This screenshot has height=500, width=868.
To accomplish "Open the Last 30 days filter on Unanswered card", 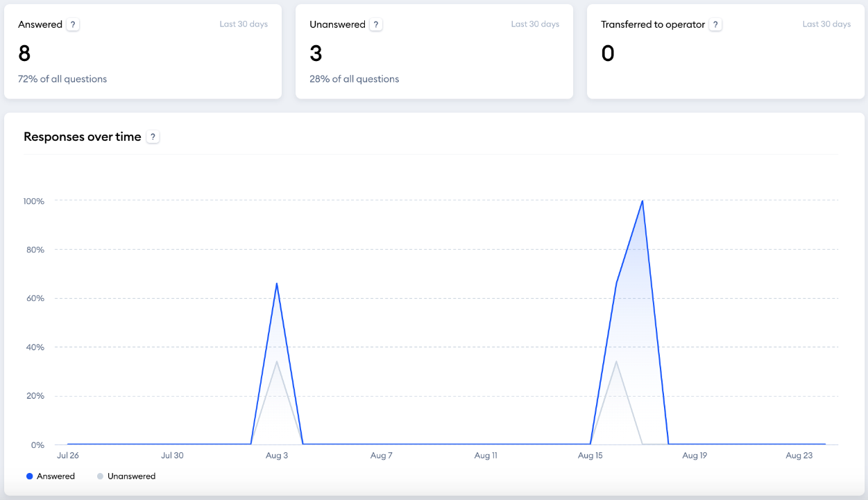I will click(x=535, y=24).
